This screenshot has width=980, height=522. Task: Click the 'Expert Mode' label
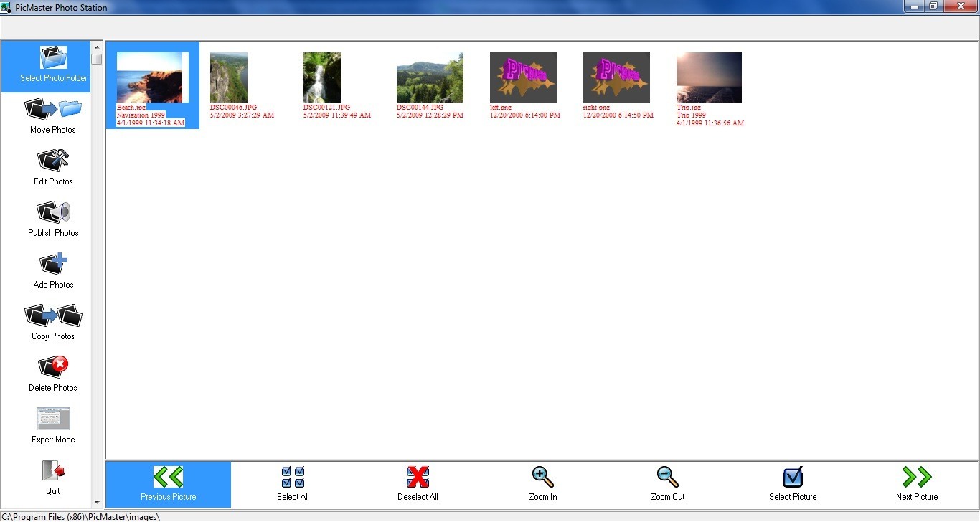[x=53, y=440]
